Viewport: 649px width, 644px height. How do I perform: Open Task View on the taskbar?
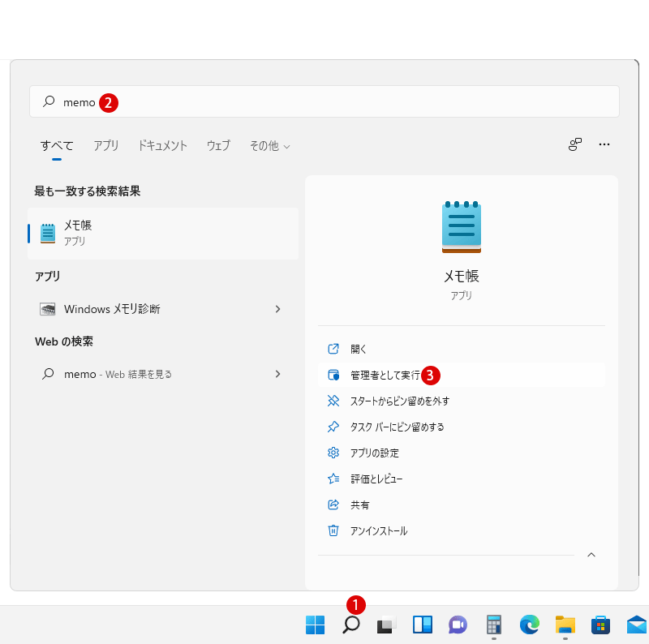point(386,625)
